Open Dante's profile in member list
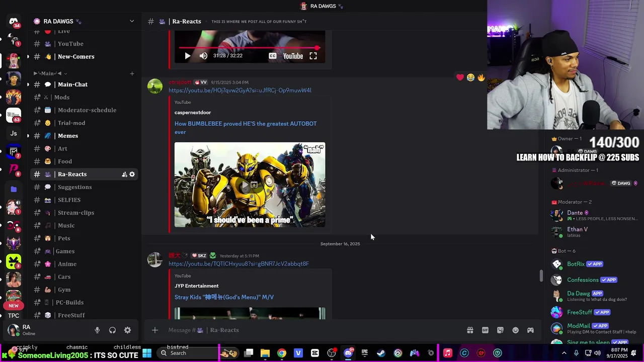The width and height of the screenshot is (644, 362). (x=594, y=215)
